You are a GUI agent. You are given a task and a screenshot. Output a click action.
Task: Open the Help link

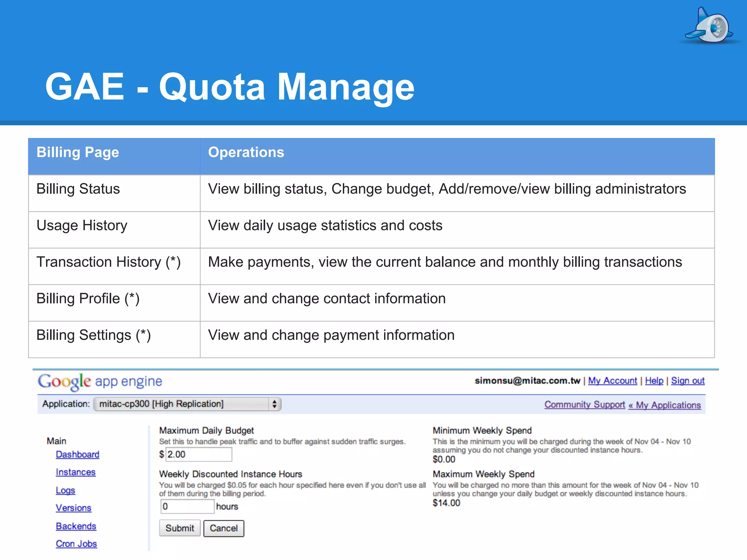654,381
